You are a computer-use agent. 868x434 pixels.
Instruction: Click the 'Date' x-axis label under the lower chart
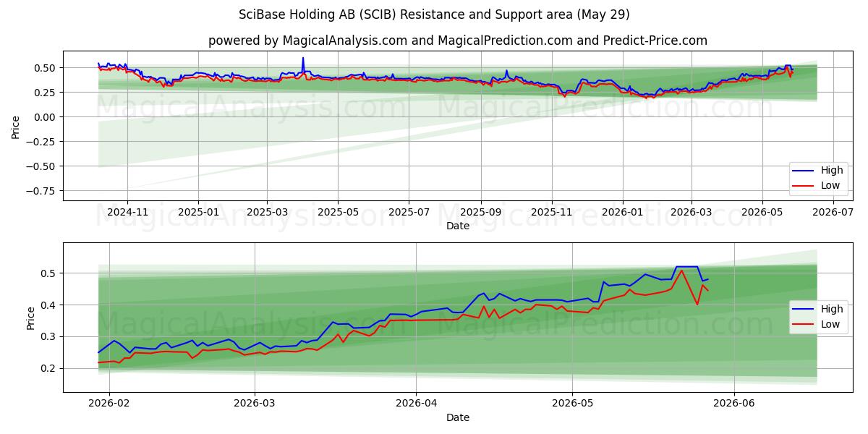point(458,417)
